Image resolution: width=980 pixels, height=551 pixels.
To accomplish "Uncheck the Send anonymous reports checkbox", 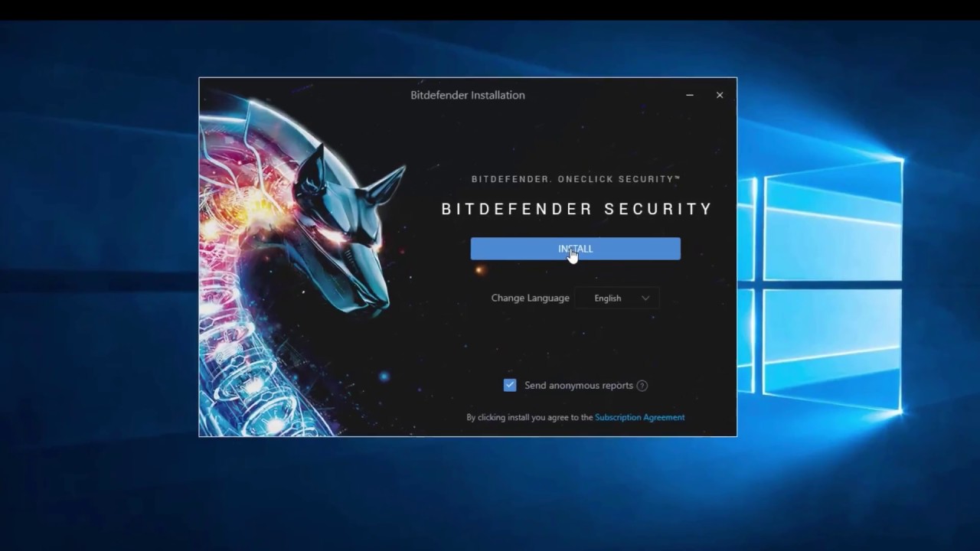I will (x=510, y=385).
